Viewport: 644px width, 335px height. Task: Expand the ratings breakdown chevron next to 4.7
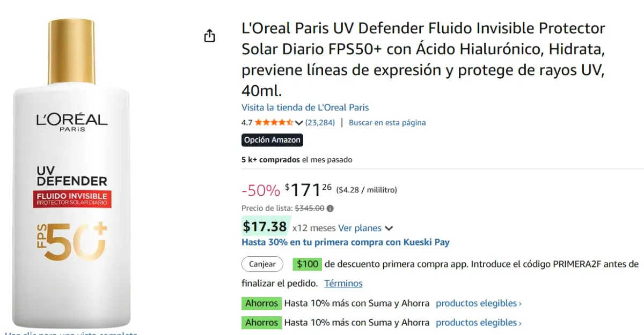[299, 122]
